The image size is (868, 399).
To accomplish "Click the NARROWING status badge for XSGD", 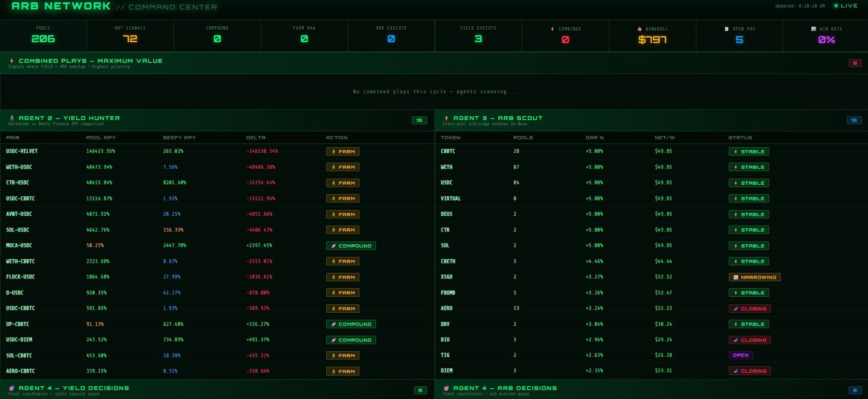I will tap(755, 277).
